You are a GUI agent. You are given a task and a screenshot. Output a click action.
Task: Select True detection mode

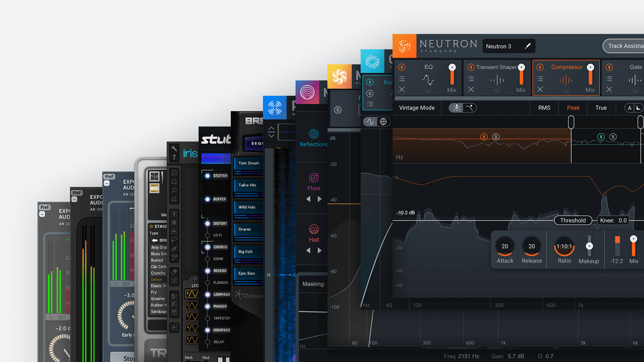click(601, 108)
